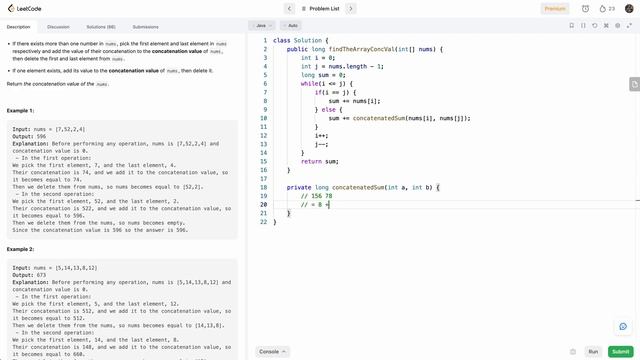Click the 'Example 2:' heading
Screen dimensions: 640x360
20,249
